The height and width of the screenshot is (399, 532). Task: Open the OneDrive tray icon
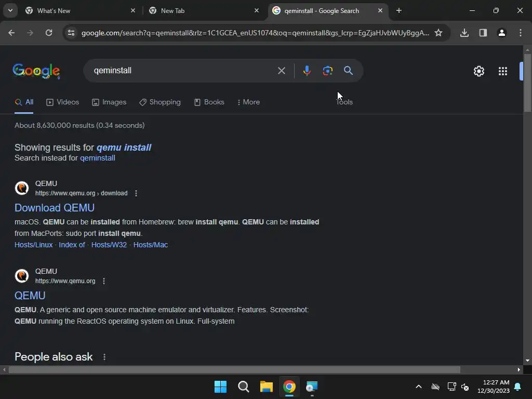pos(435,387)
